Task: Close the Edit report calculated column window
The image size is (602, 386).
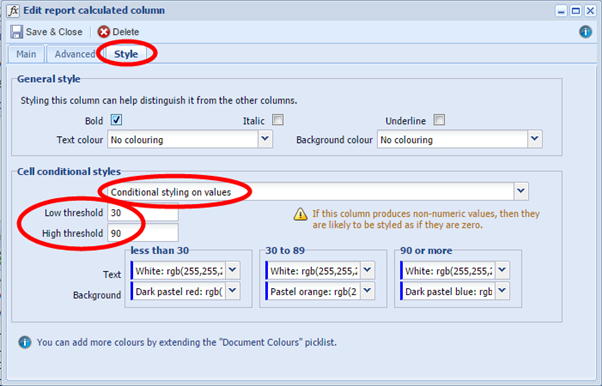Action: 590,11
